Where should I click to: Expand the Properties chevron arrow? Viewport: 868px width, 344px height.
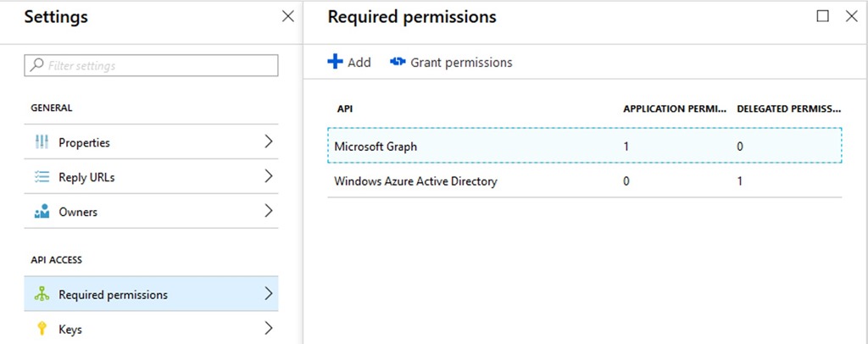pyautogui.click(x=269, y=141)
